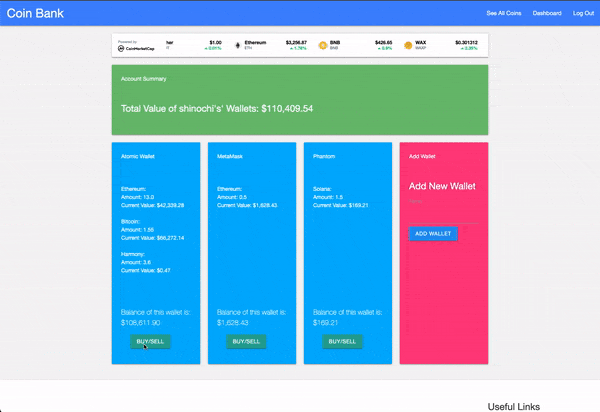This screenshot has width=600, height=412.
Task: Log out of Coin Bank
Action: coord(583,13)
